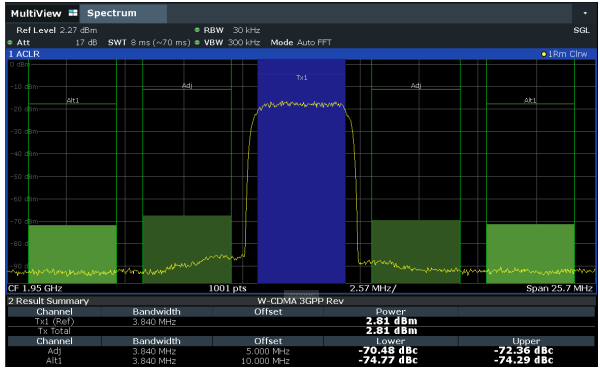The width and height of the screenshot is (600, 370).
Task: Click the green dot beside RBW
Action: coord(197,30)
